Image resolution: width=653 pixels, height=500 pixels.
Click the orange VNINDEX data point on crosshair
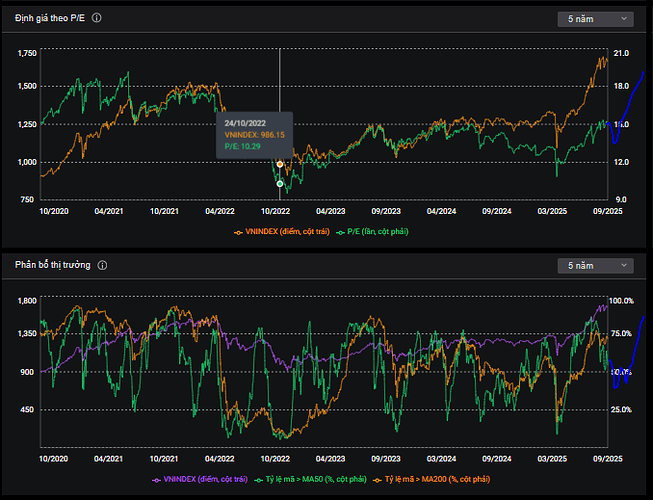point(280,163)
